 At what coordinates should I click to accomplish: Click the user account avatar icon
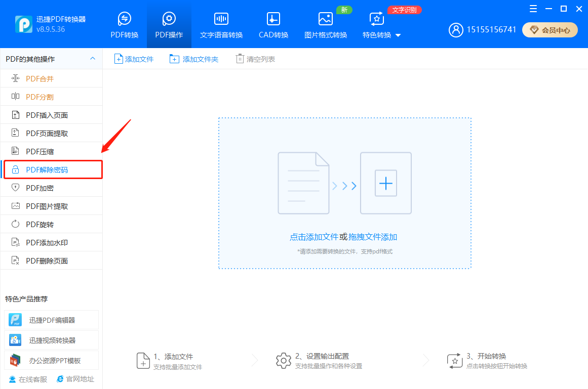456,30
